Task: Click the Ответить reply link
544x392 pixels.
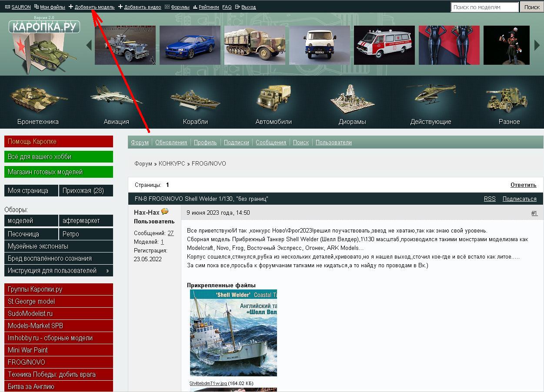Action: click(x=523, y=185)
